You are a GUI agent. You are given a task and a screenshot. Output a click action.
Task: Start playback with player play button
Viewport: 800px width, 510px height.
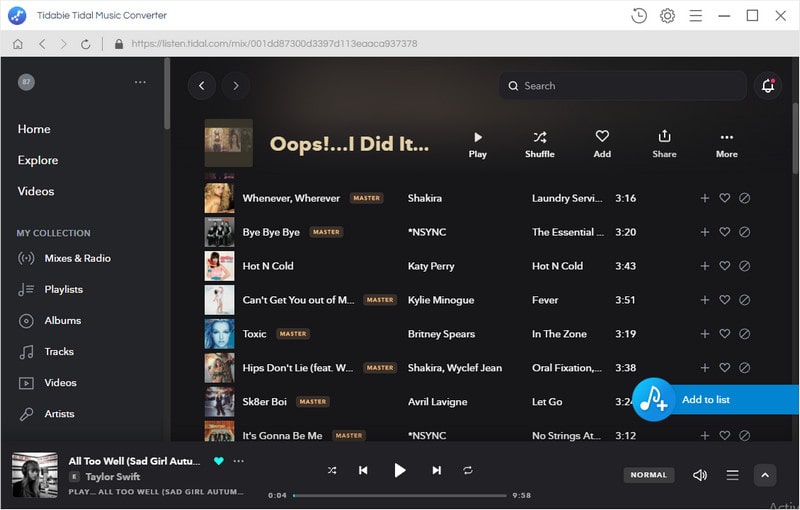pyautogui.click(x=400, y=470)
